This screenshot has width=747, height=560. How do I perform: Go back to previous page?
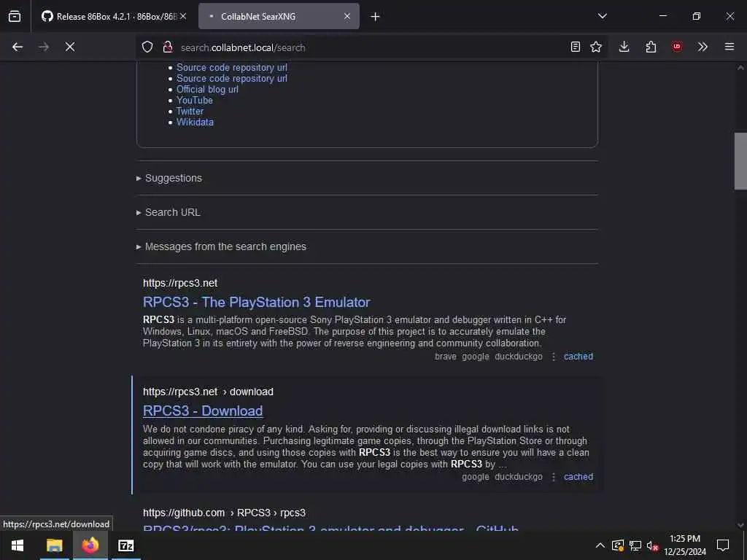tap(18, 47)
